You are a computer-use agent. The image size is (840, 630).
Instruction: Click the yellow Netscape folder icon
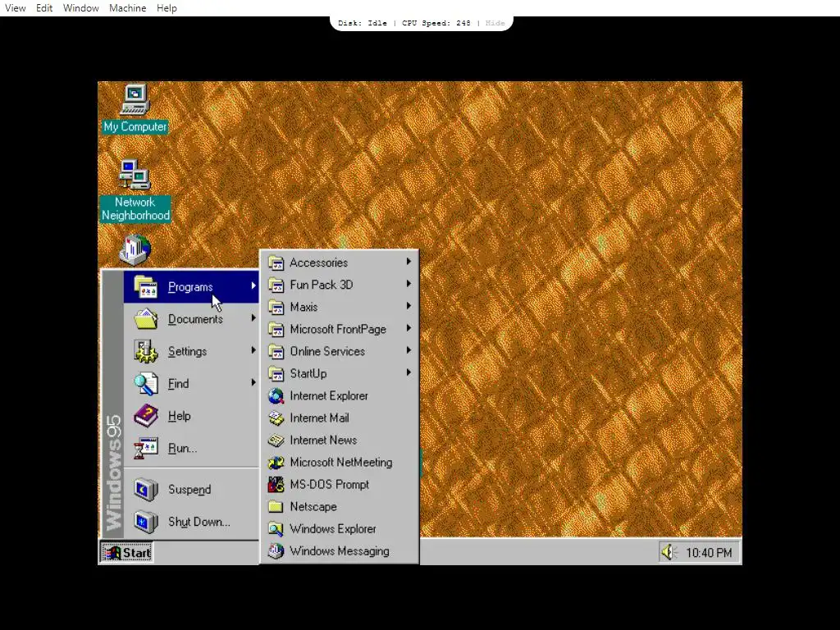pos(276,507)
